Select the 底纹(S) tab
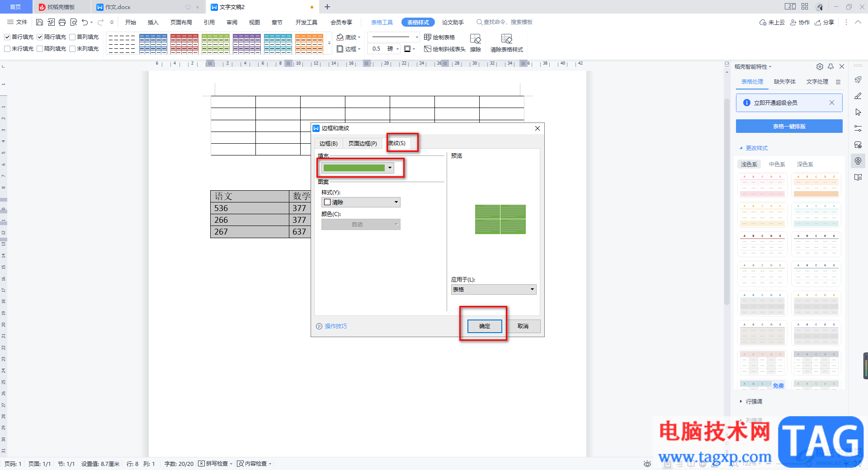The width and height of the screenshot is (868, 470). pos(397,143)
